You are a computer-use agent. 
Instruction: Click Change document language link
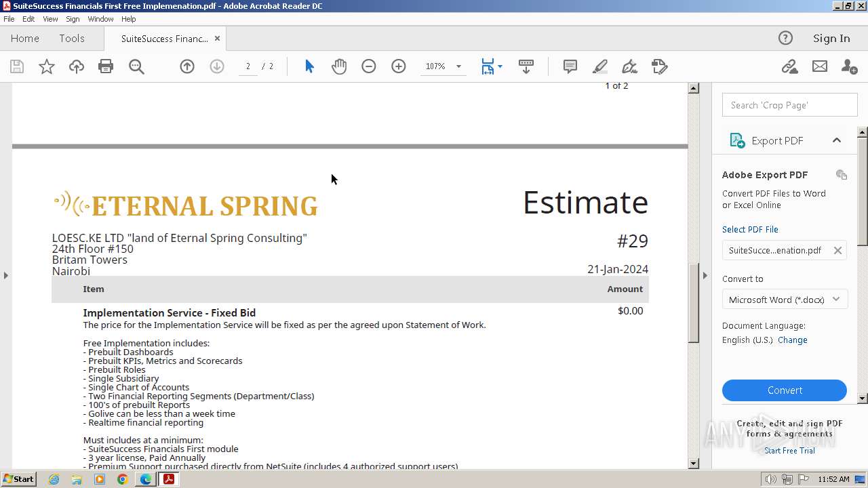point(792,340)
